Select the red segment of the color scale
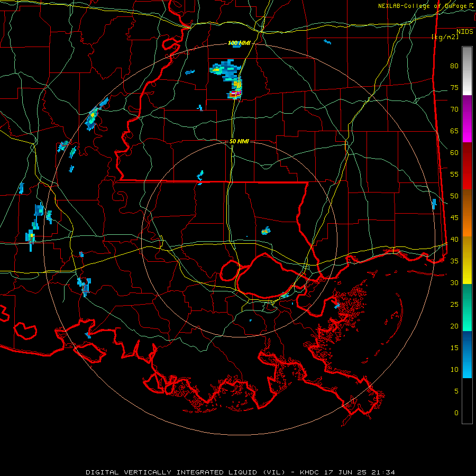Viewport: 476px width, 476px height. point(467,166)
